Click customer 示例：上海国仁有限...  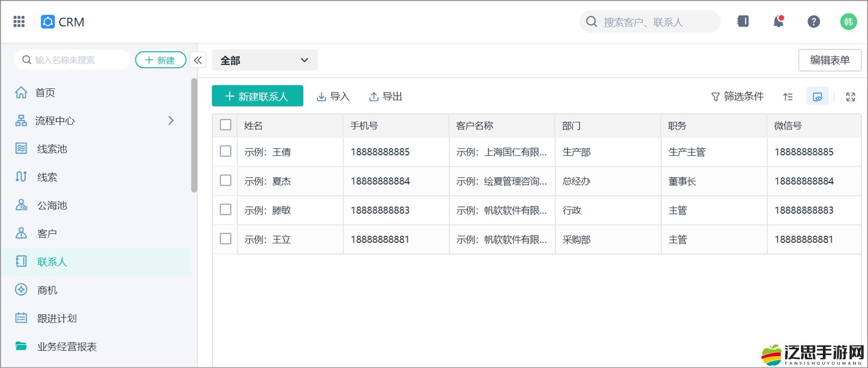click(501, 152)
